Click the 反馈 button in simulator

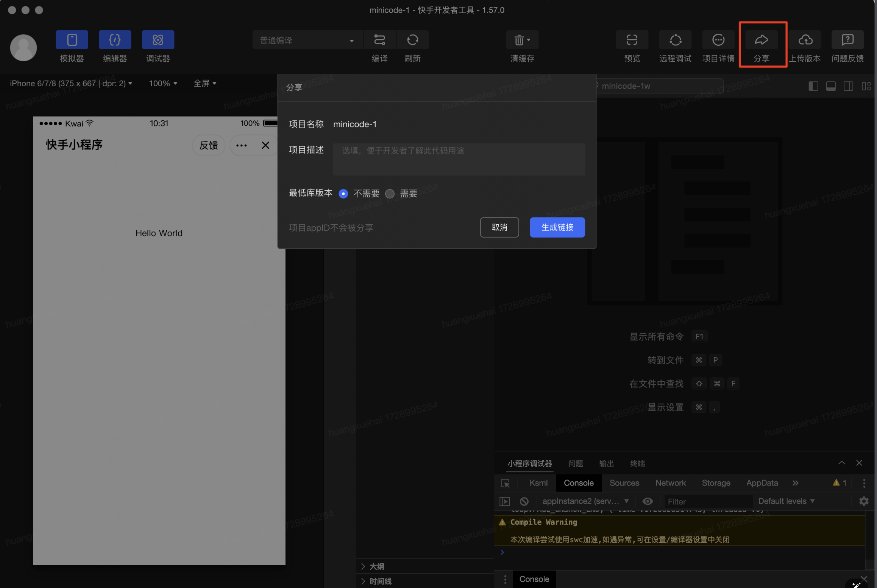[x=209, y=145]
